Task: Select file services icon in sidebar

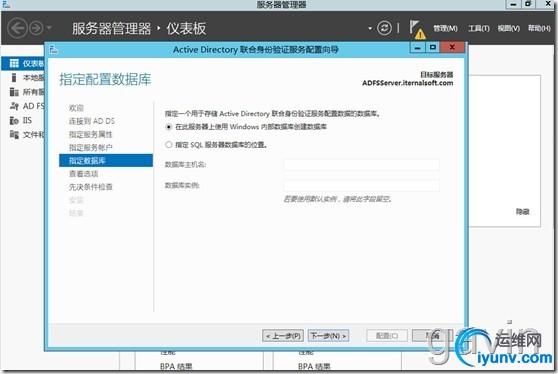Action: coord(14,135)
